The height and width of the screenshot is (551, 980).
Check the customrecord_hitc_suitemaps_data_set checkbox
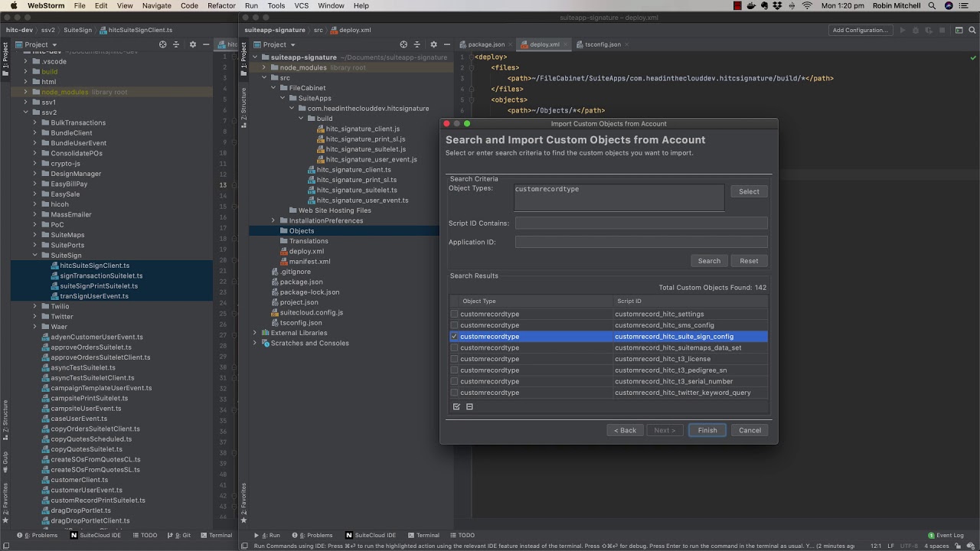point(455,347)
